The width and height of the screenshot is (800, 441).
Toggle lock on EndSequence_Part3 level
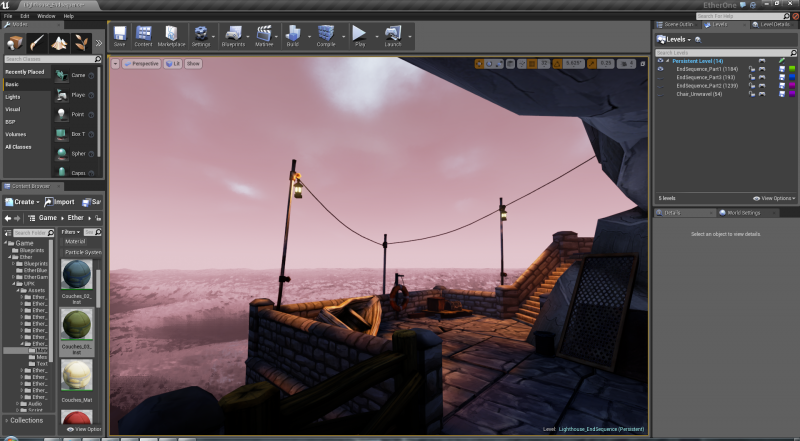coord(751,77)
